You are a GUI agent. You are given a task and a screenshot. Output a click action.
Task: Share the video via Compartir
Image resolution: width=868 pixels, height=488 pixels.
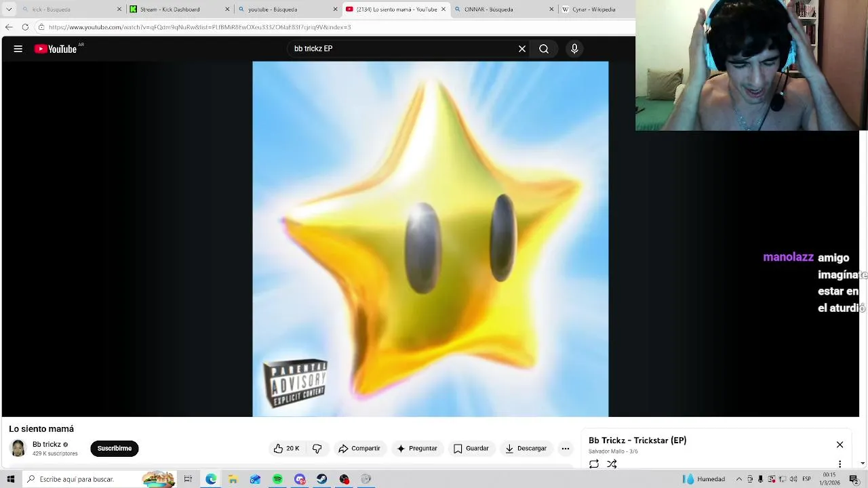[x=359, y=449]
